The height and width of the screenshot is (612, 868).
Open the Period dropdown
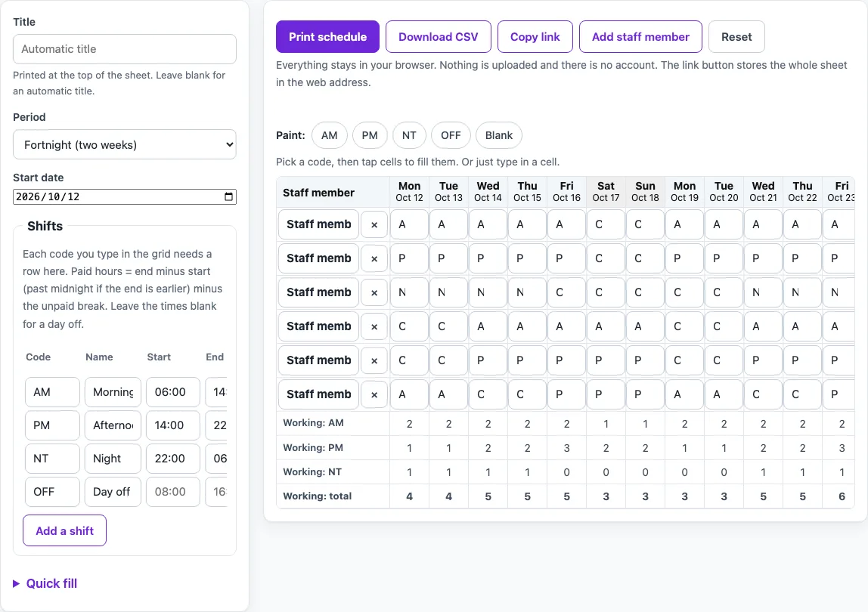[x=125, y=144]
